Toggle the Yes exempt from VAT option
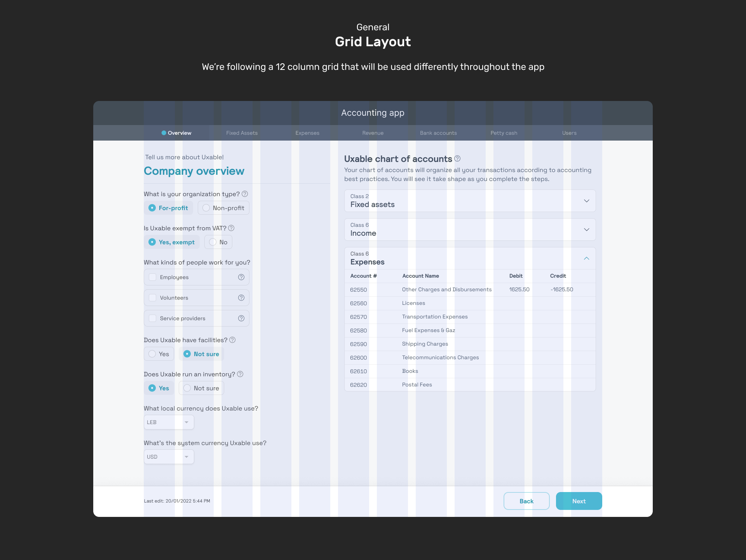Image resolution: width=746 pixels, height=560 pixels. 153,242
